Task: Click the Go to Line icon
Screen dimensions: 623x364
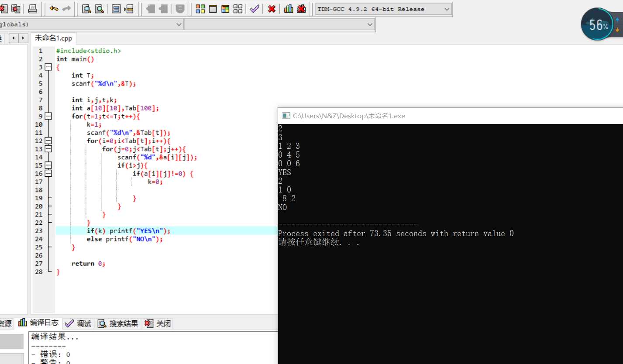Action: (x=129, y=9)
